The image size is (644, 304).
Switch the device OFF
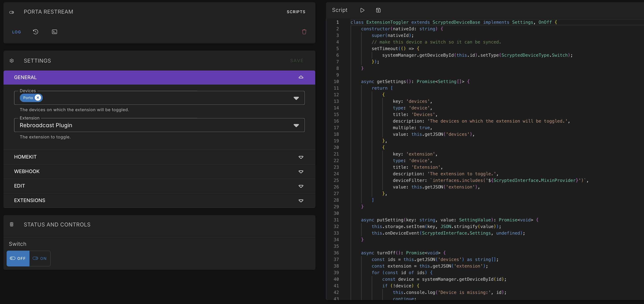coord(18,258)
